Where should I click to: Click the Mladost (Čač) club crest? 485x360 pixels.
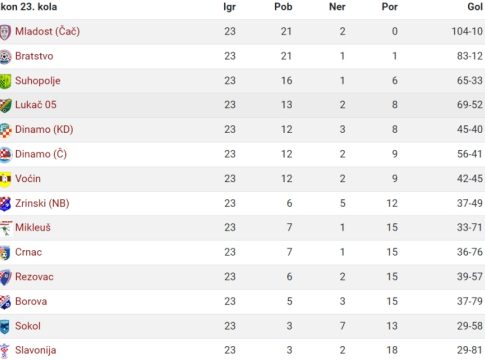tap(5, 32)
